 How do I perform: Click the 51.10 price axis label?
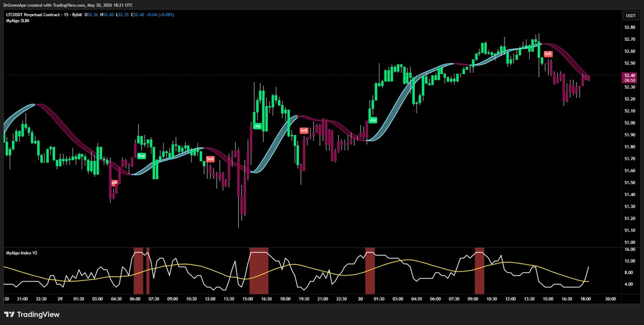coord(630,230)
